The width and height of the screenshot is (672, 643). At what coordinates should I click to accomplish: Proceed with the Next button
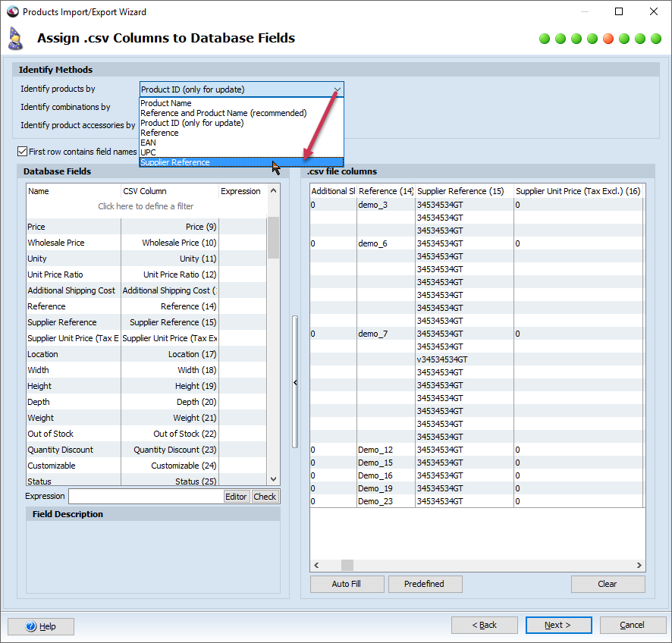(557, 625)
